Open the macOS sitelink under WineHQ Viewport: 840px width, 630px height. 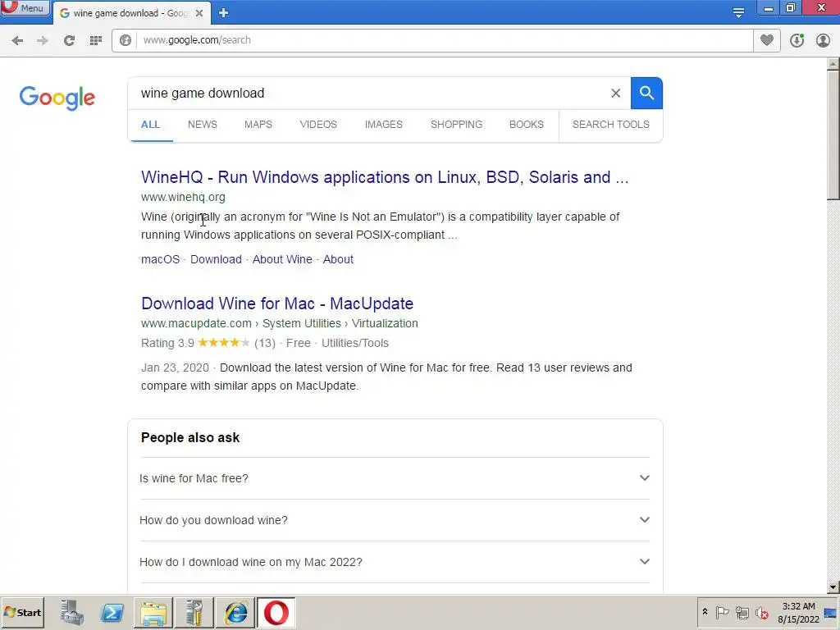160,259
